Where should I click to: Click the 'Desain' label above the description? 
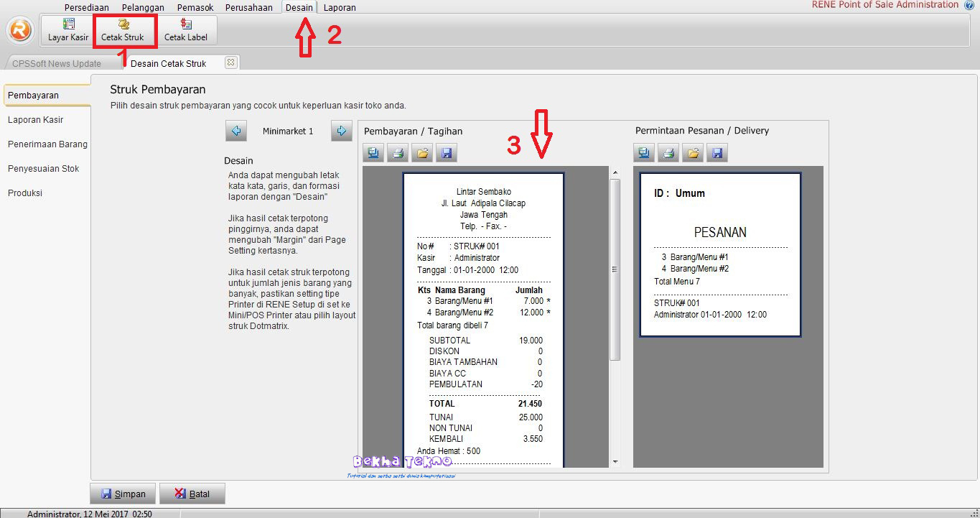click(x=238, y=161)
